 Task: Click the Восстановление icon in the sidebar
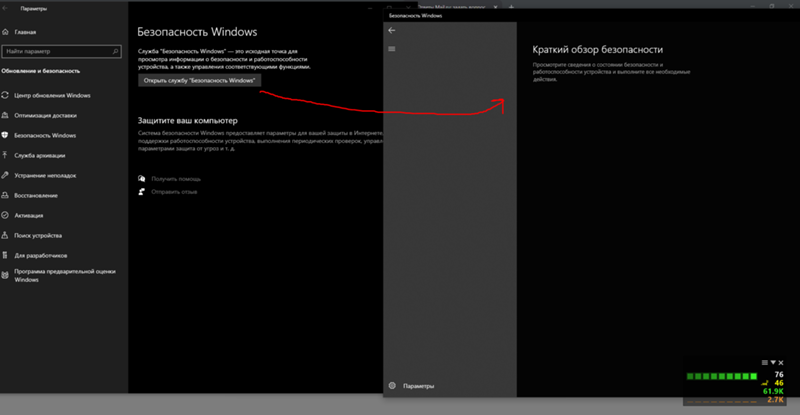5,195
